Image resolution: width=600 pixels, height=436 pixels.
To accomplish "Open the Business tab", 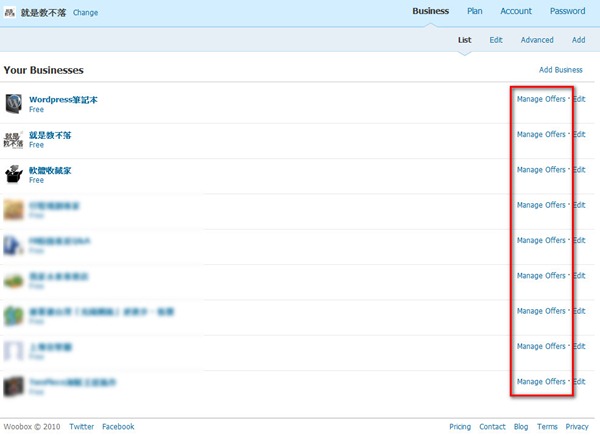I will coord(430,12).
